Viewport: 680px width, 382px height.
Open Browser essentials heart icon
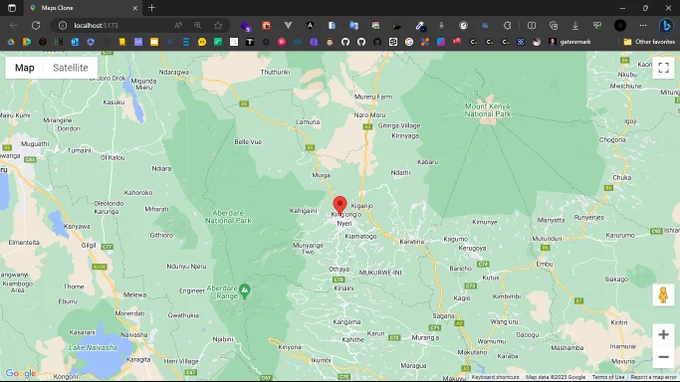[x=597, y=26]
